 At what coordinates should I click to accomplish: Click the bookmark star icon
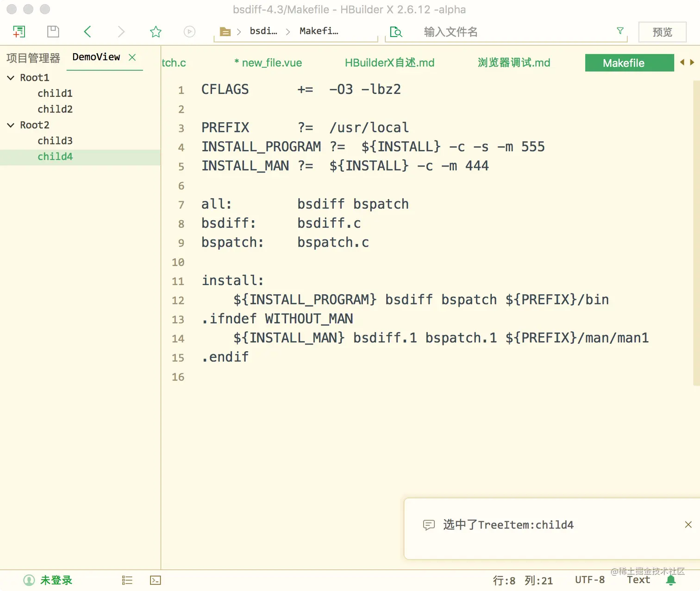[156, 31]
